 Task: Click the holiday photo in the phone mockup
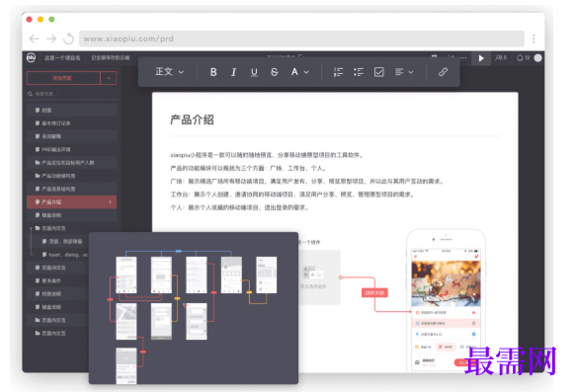[x=446, y=283]
